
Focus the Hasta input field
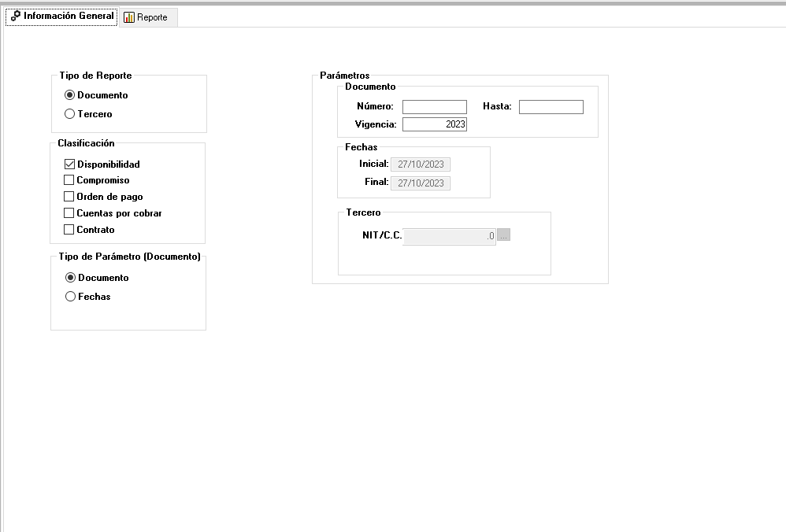[551, 107]
